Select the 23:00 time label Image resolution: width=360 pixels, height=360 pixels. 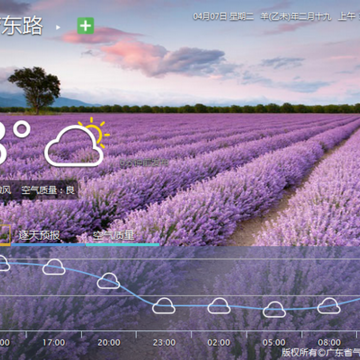(164, 342)
